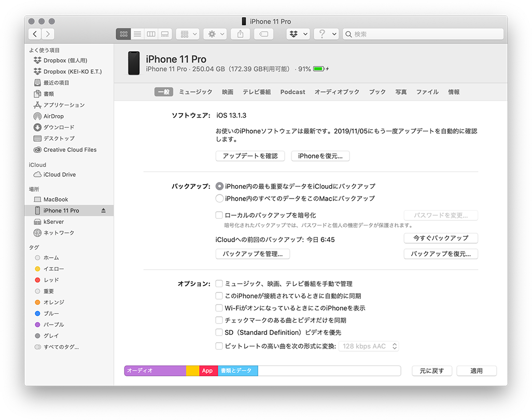The width and height of the screenshot is (532, 420).
Task: Click 今すぐバックアップ button
Action: (441, 238)
